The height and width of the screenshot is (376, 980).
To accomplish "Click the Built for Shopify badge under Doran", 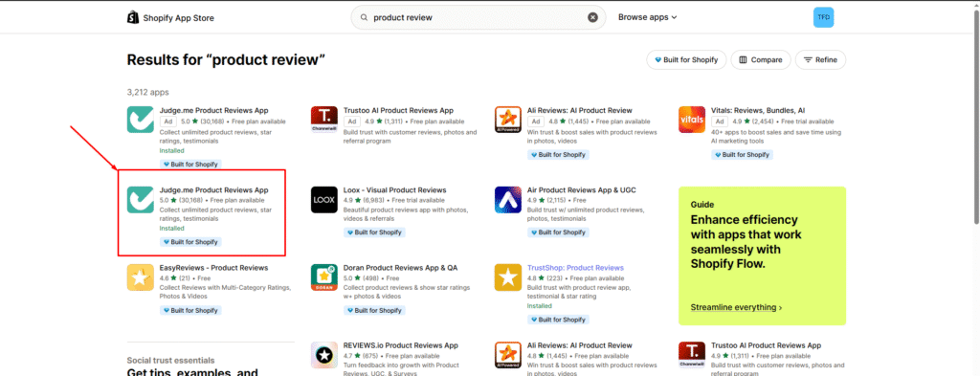I will [374, 310].
